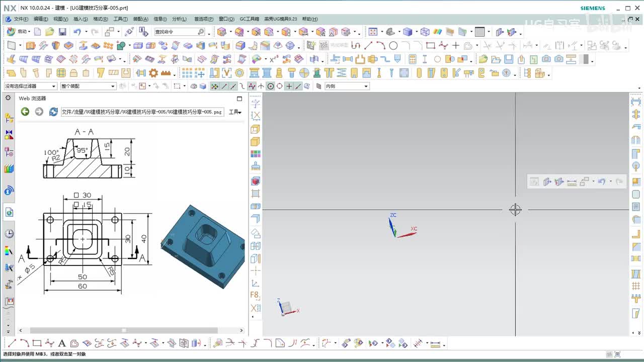Select the Arc tool in the bottom toolbar
644x362 pixels.
(24, 343)
